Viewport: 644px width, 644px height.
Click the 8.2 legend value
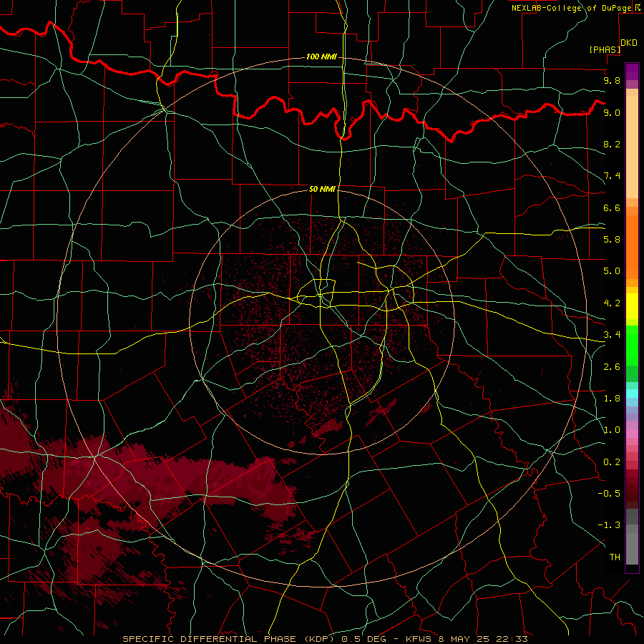(612, 144)
